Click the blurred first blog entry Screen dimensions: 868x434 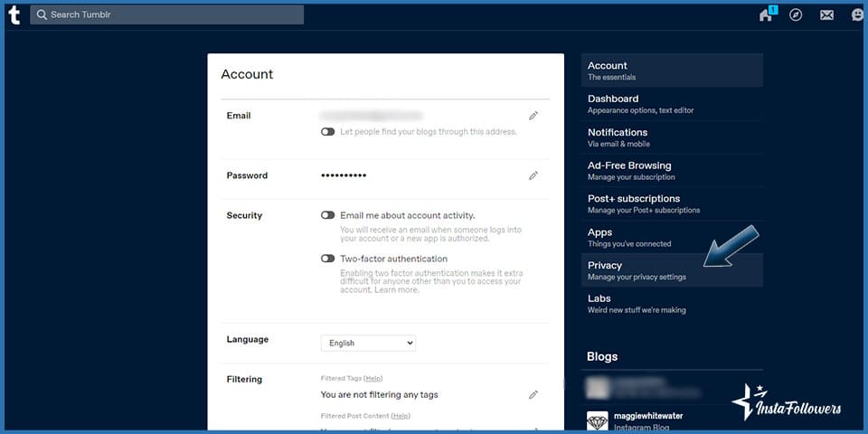pos(674,388)
